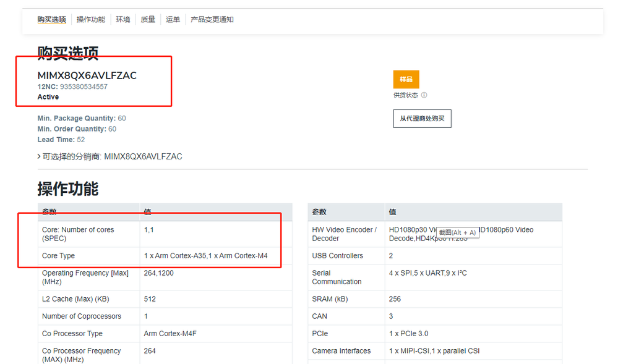Switch to the 操作功能 tab
The image size is (618, 364).
(91, 19)
